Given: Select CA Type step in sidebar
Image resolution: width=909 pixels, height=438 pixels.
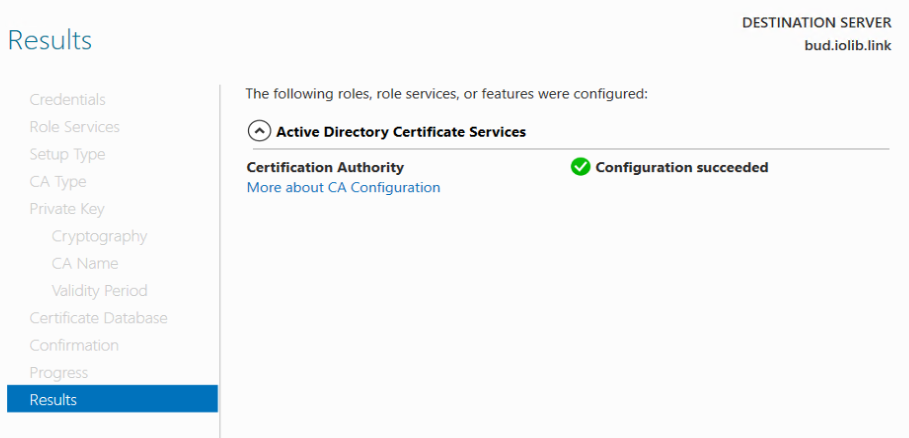Looking at the screenshot, I should click(x=58, y=182).
